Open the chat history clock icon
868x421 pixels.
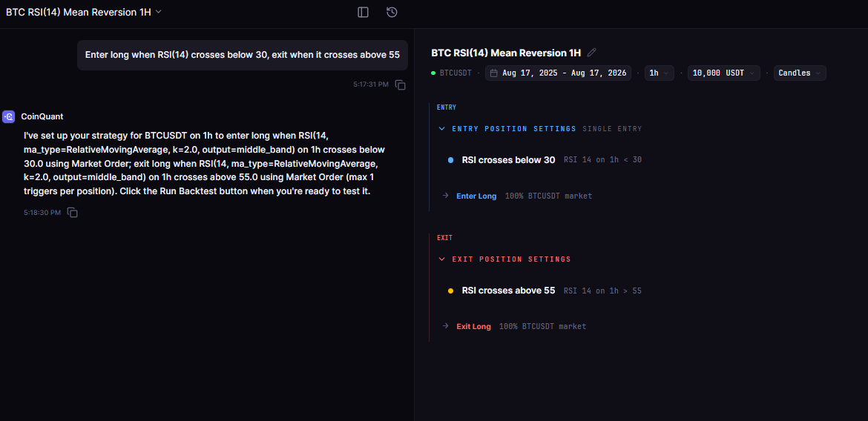392,12
